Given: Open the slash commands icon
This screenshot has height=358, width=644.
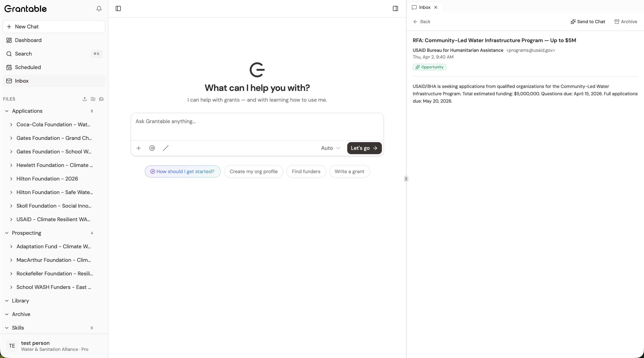Looking at the screenshot, I should coord(166,148).
